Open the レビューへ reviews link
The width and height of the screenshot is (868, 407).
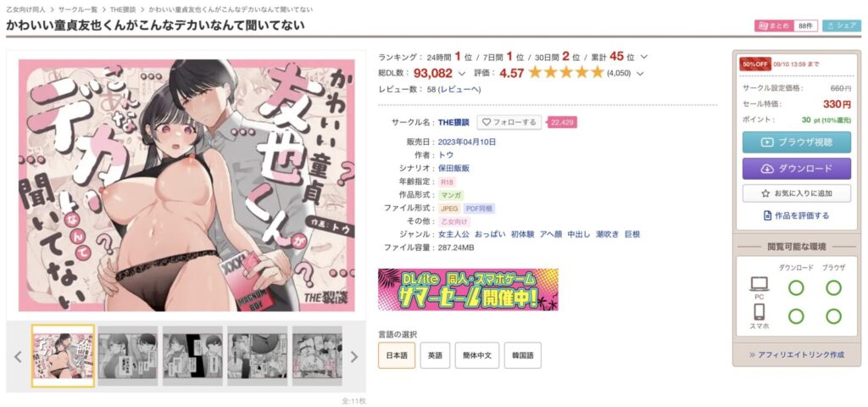pyautogui.click(x=459, y=89)
